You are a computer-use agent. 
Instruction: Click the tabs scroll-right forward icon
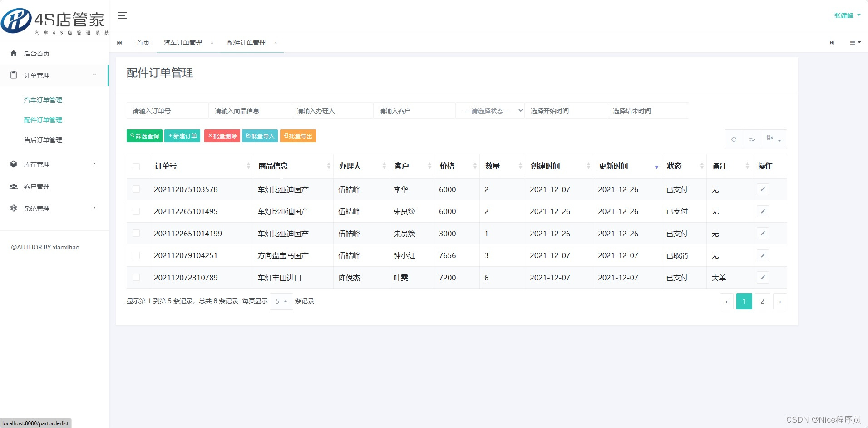(832, 43)
